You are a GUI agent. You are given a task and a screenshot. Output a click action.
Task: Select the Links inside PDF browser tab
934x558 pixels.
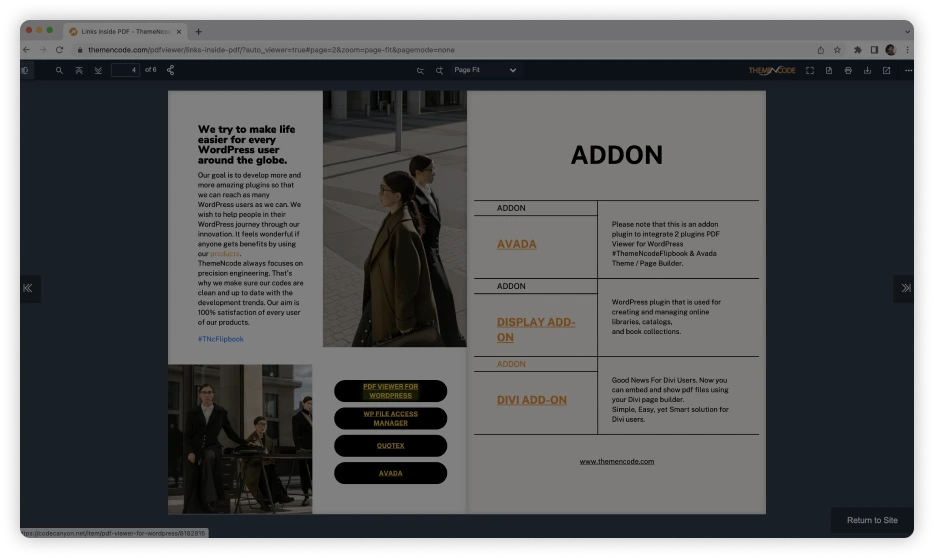pyautogui.click(x=125, y=32)
